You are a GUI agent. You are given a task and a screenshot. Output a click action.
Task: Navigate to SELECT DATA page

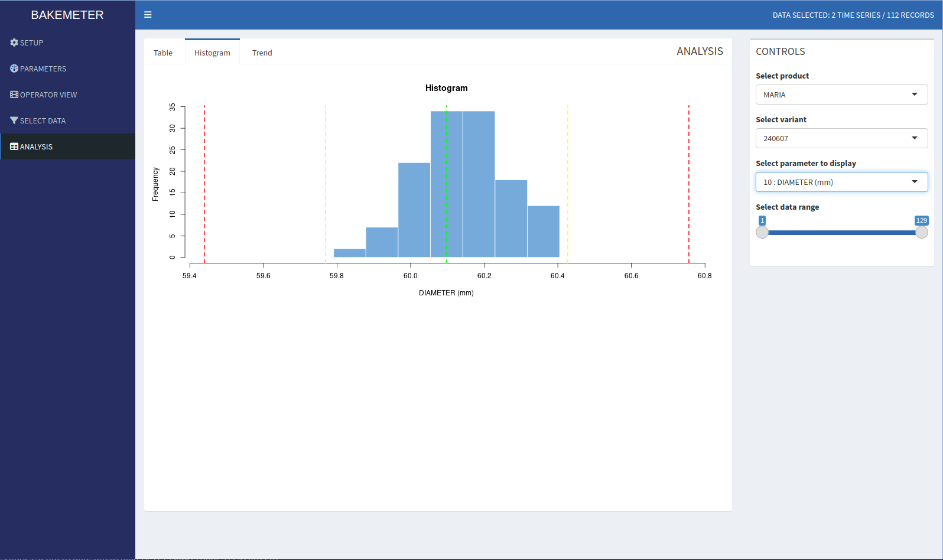point(43,121)
